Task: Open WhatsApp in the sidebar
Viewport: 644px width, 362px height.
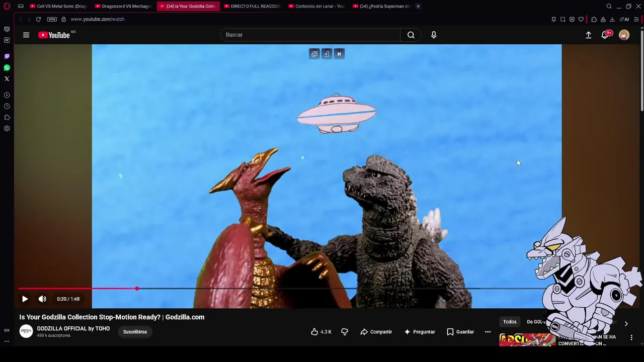Action: click(x=7, y=67)
